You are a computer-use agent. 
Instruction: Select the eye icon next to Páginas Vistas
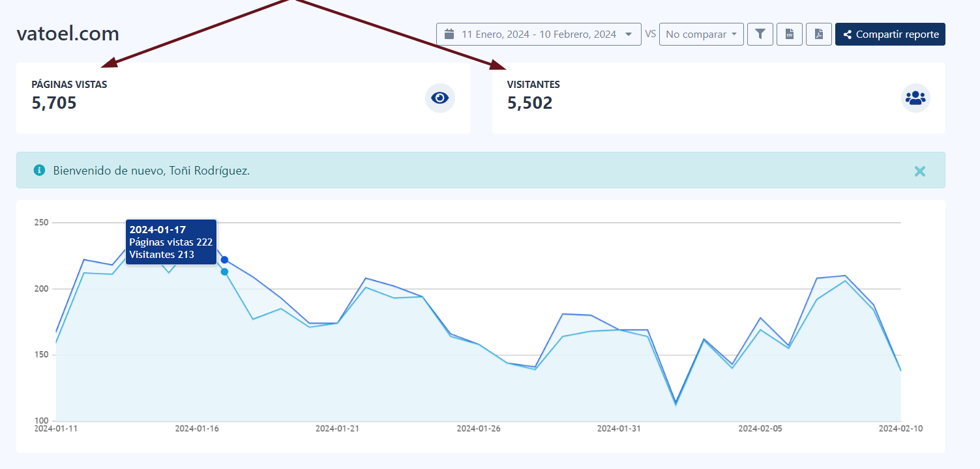(x=440, y=98)
